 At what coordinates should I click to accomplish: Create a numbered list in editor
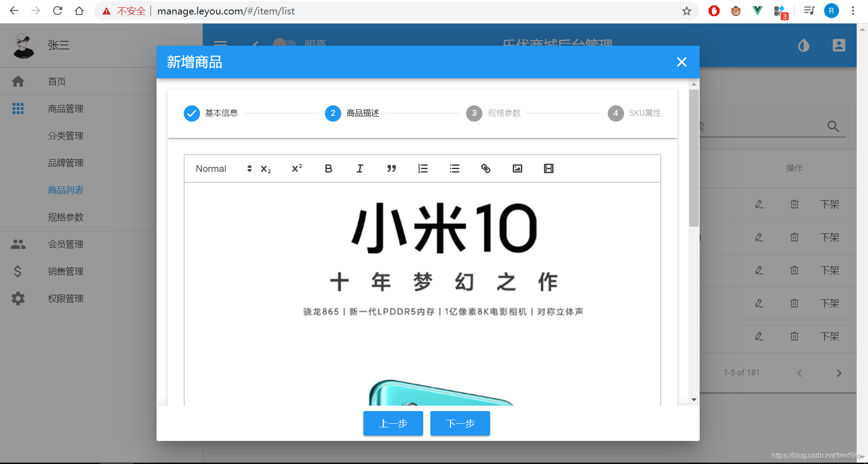(423, 169)
